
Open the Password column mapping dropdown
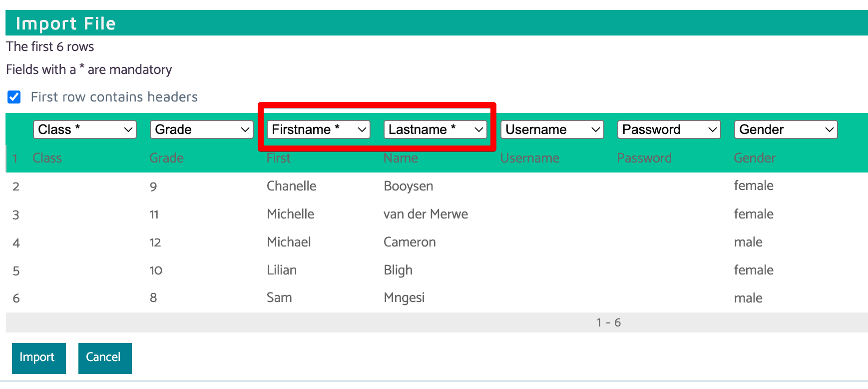(x=669, y=129)
